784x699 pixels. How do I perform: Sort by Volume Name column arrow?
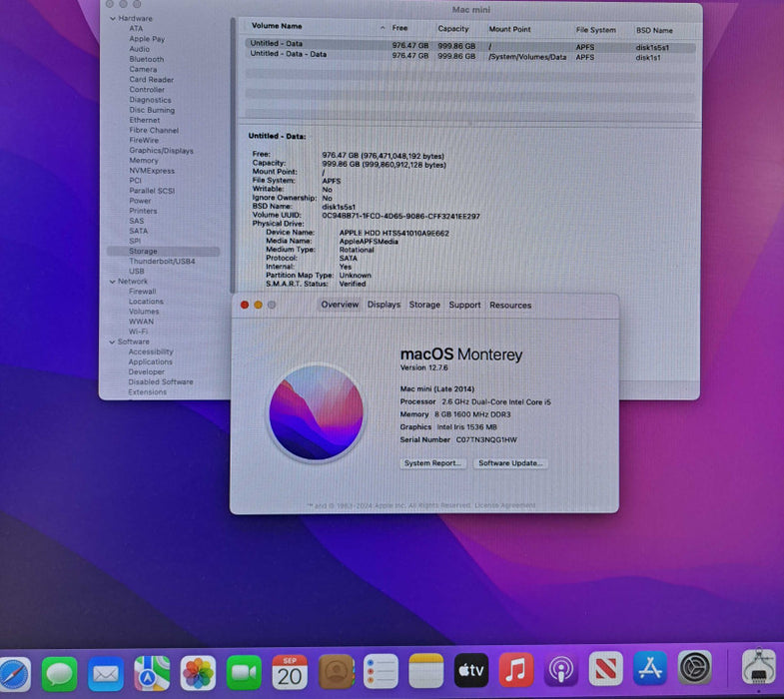pos(383,28)
